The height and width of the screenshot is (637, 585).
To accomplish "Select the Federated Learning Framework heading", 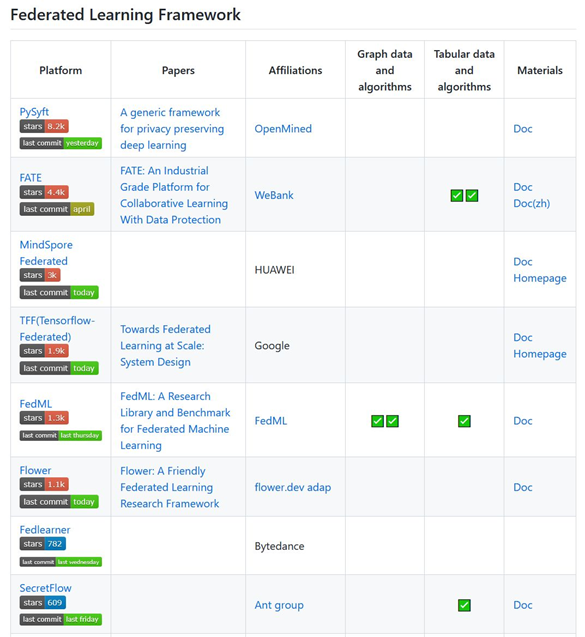I will click(126, 15).
